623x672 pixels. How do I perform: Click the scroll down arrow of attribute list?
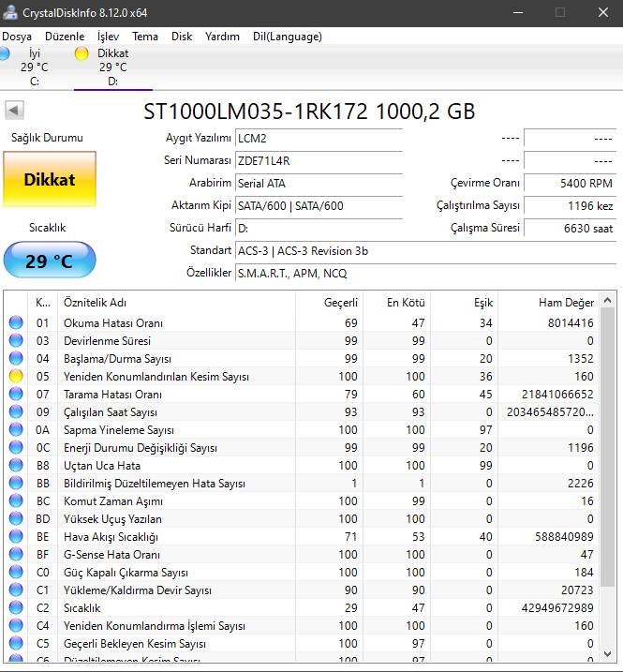(x=607, y=654)
